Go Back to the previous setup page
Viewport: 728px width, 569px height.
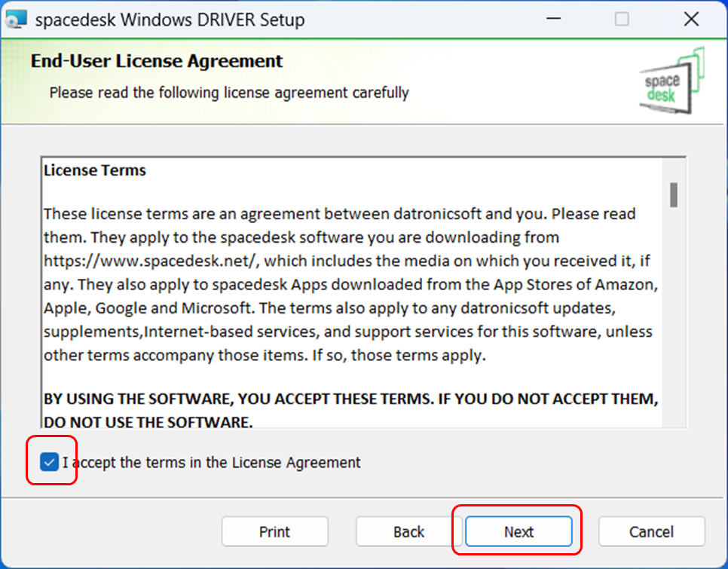(408, 531)
